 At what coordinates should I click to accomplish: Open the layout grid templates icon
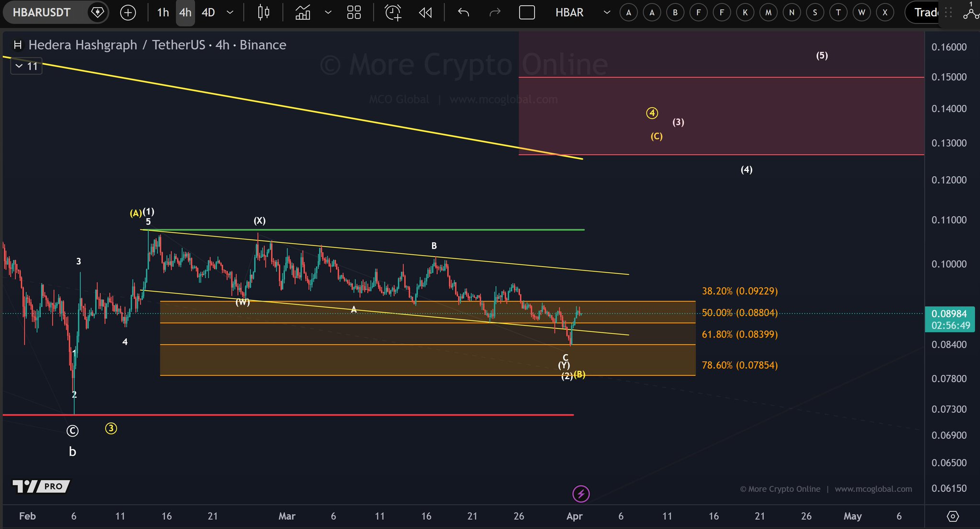tap(354, 12)
